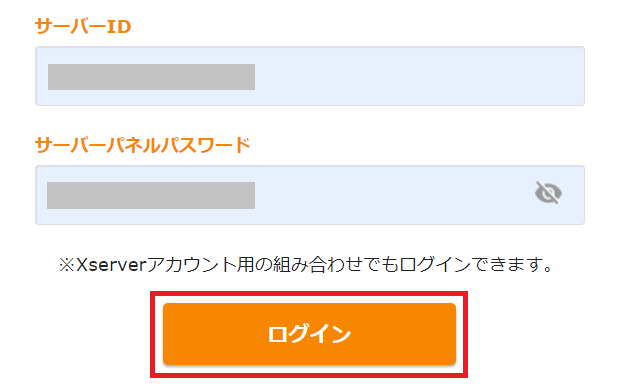The image size is (636, 390).
Task: Select the masked gray value in password field
Action: point(151,195)
